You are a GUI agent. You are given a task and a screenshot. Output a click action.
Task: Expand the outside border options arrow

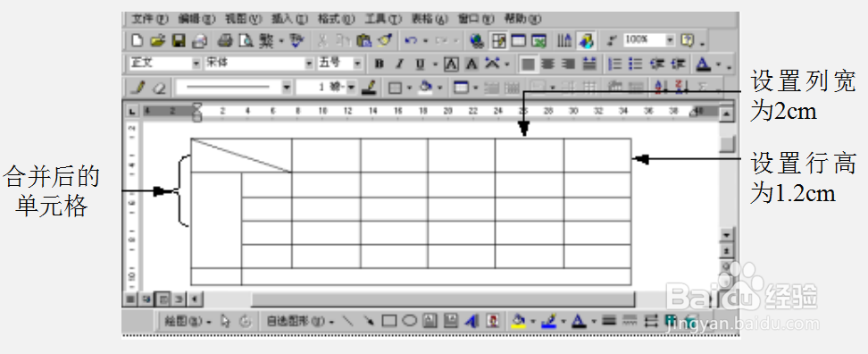tap(409, 87)
